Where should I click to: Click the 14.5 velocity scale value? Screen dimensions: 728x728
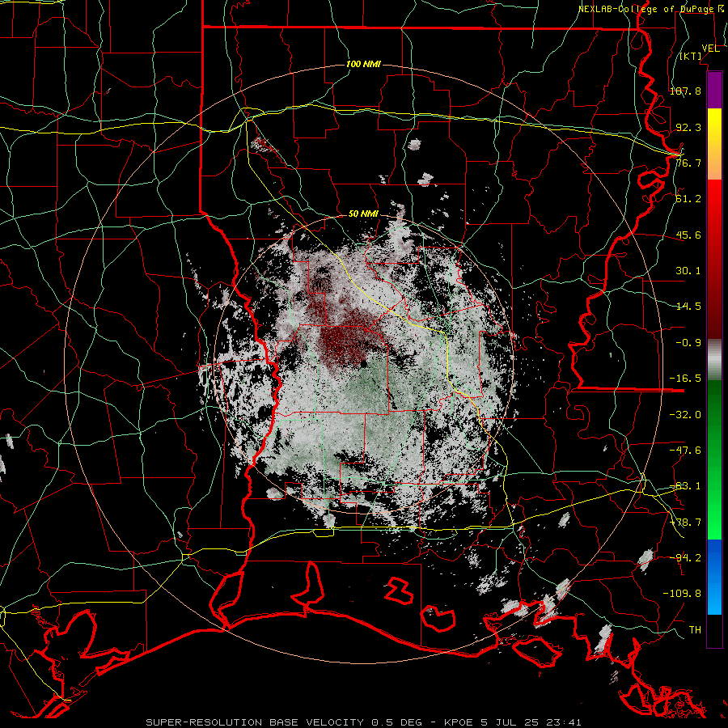[x=688, y=307]
